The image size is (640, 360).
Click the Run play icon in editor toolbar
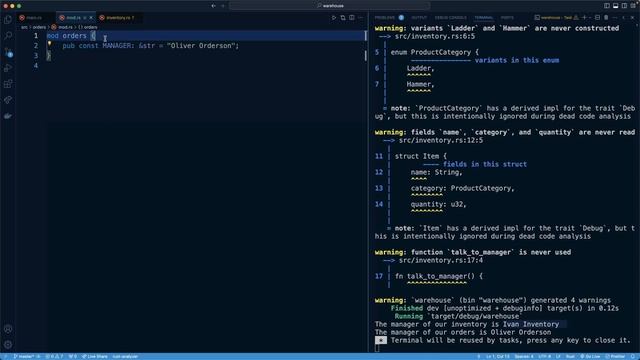point(333,18)
